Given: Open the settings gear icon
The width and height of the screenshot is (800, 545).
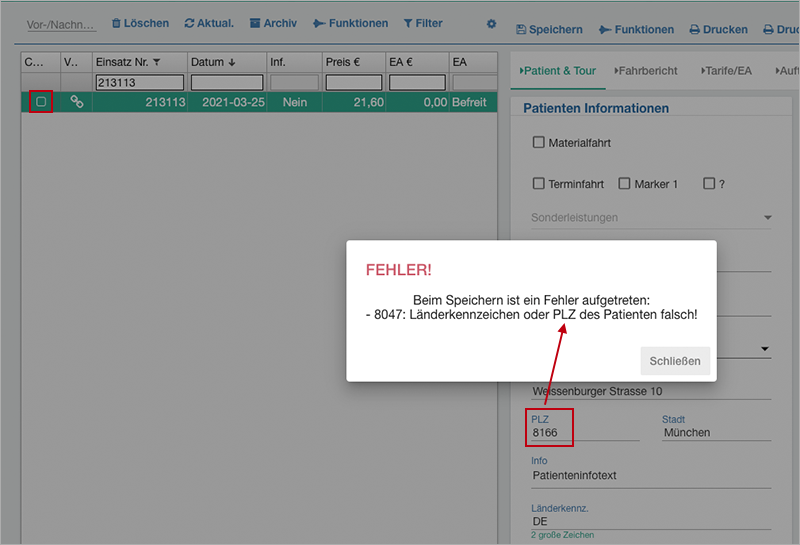Looking at the screenshot, I should [x=491, y=23].
